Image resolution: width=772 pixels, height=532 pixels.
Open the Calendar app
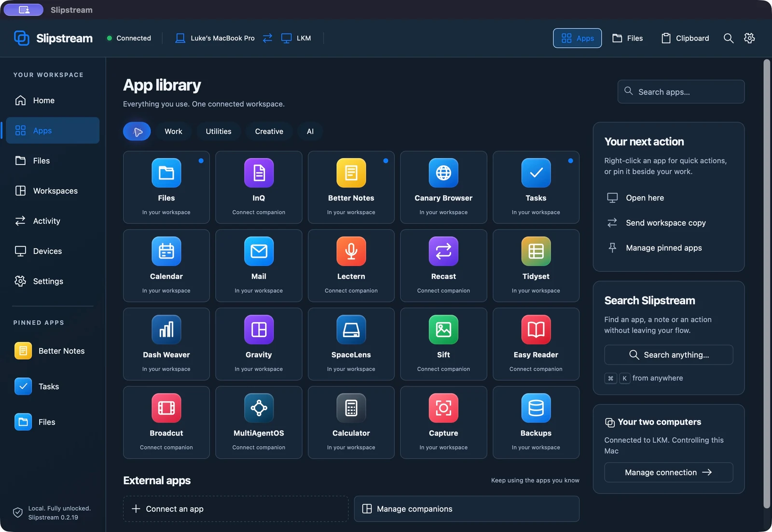click(x=166, y=266)
